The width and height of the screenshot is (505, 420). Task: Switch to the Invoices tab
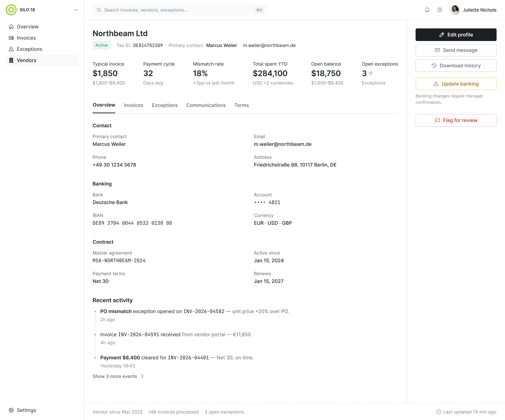pyautogui.click(x=133, y=105)
